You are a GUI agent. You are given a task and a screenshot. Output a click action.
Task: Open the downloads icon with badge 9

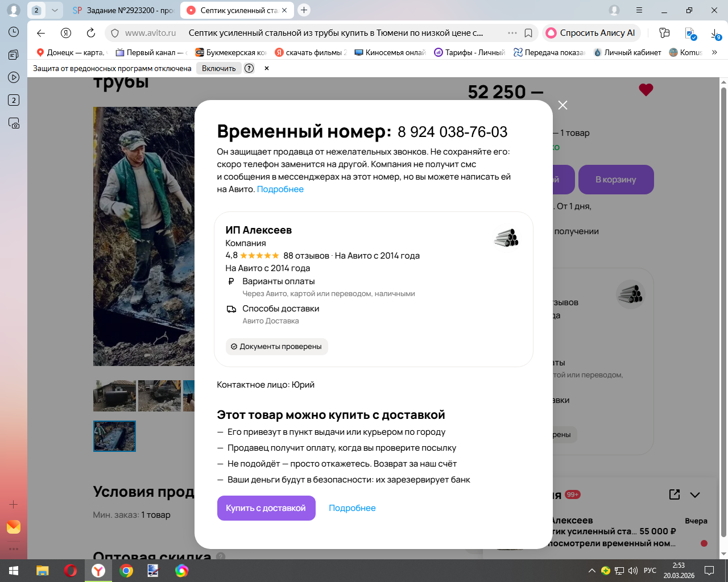coord(716,34)
